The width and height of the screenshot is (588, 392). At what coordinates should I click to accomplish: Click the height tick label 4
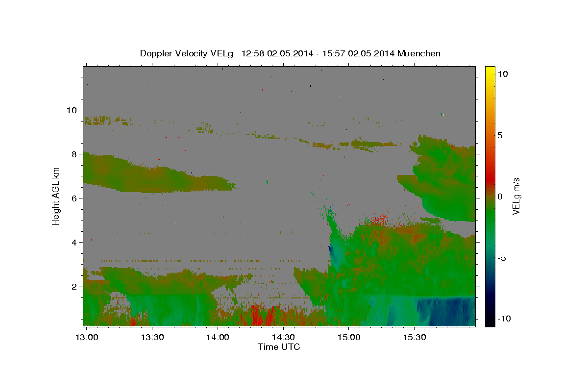pyautogui.click(x=75, y=243)
